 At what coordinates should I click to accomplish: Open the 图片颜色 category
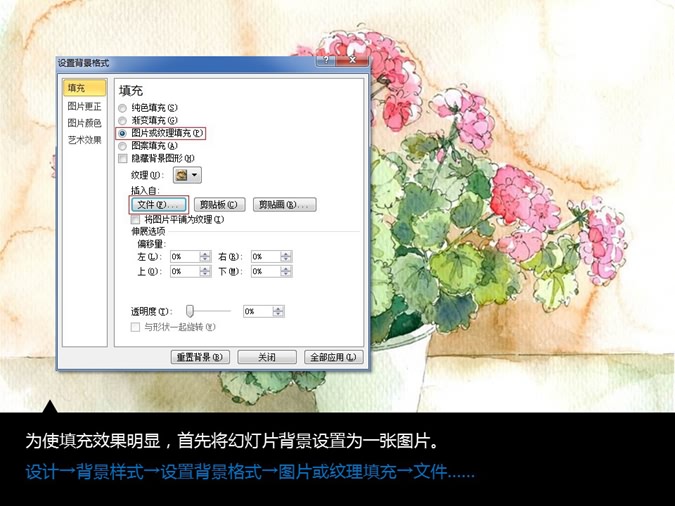pos(84,123)
